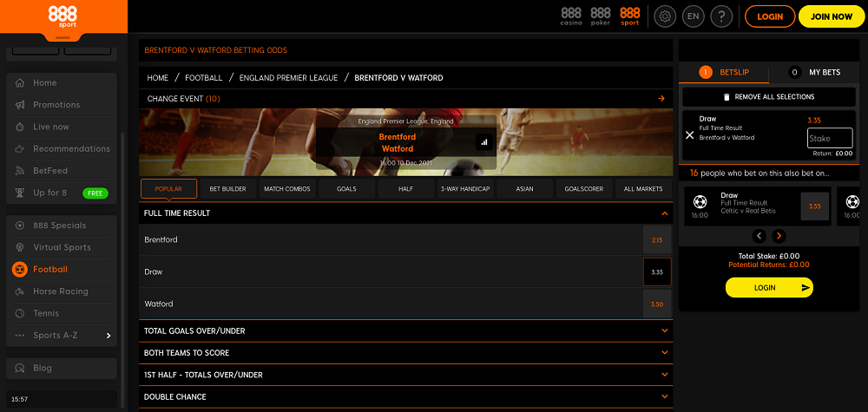The height and width of the screenshot is (412, 868).
Task: Switch to Asian tab
Action: (525, 188)
